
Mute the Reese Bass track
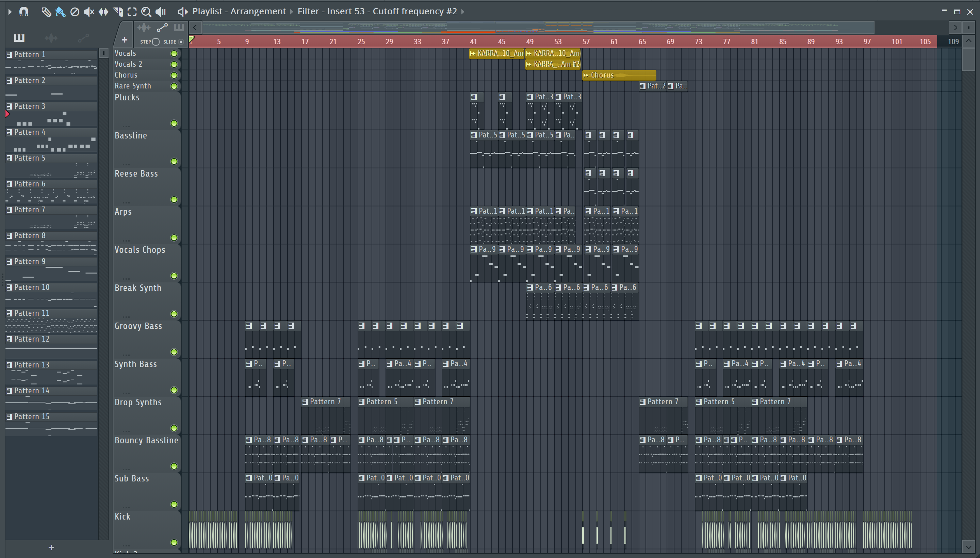[x=174, y=200]
